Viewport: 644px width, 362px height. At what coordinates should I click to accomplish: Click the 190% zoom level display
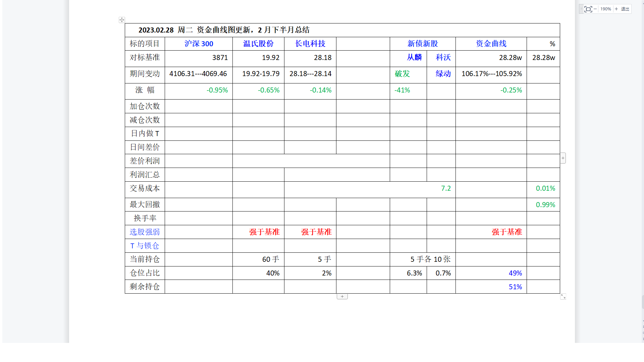pos(605,9)
